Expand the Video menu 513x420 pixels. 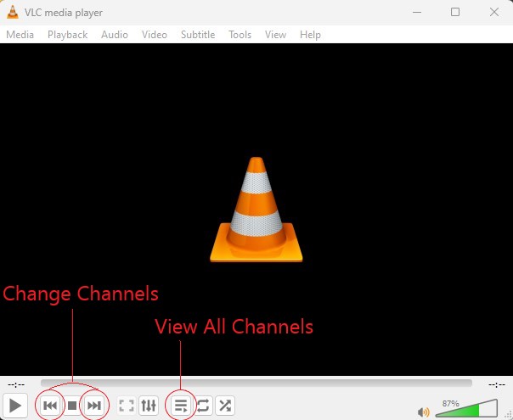click(x=155, y=35)
